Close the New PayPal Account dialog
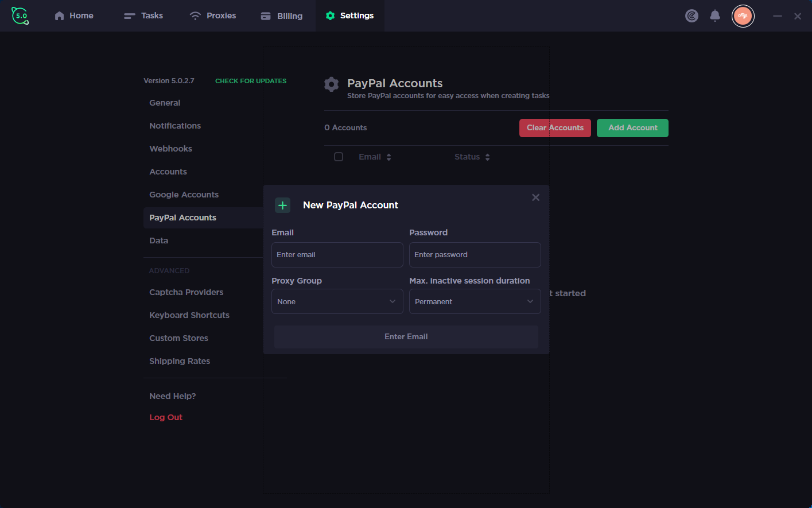Image resolution: width=812 pixels, height=508 pixels. (x=535, y=197)
